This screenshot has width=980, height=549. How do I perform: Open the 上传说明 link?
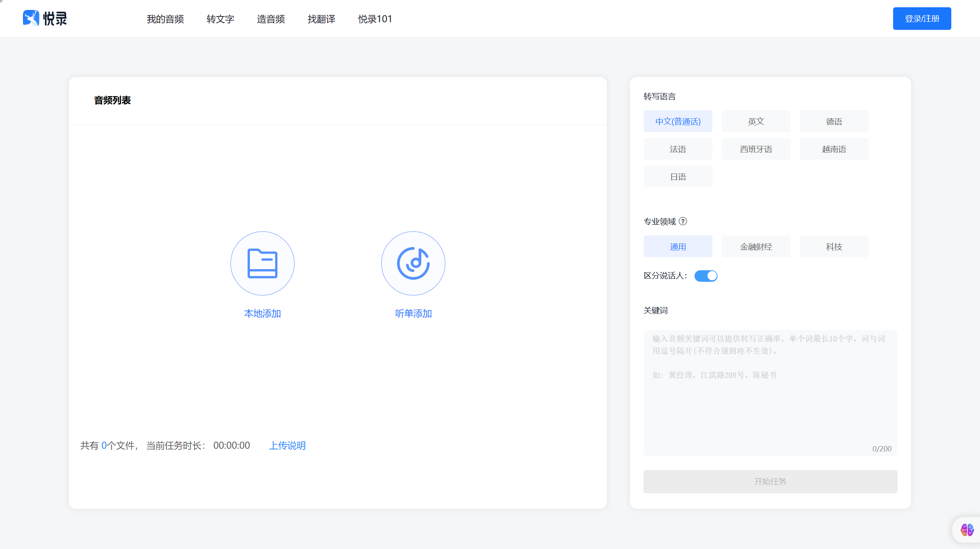click(x=287, y=445)
